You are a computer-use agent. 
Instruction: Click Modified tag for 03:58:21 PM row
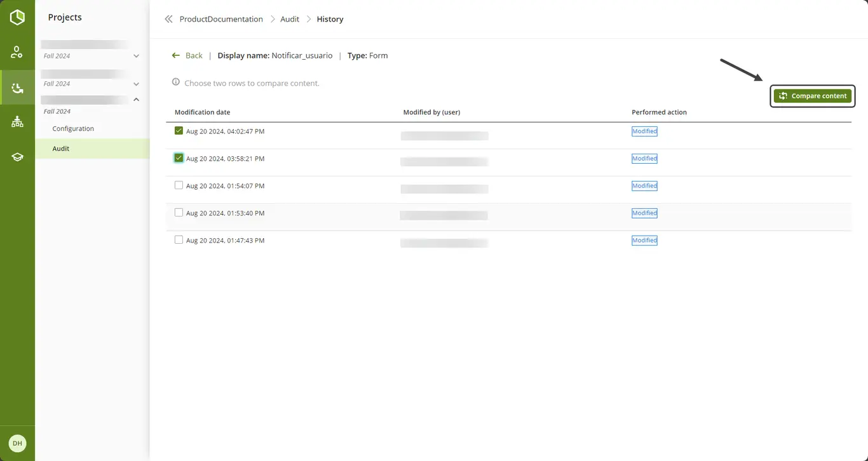pyautogui.click(x=644, y=159)
